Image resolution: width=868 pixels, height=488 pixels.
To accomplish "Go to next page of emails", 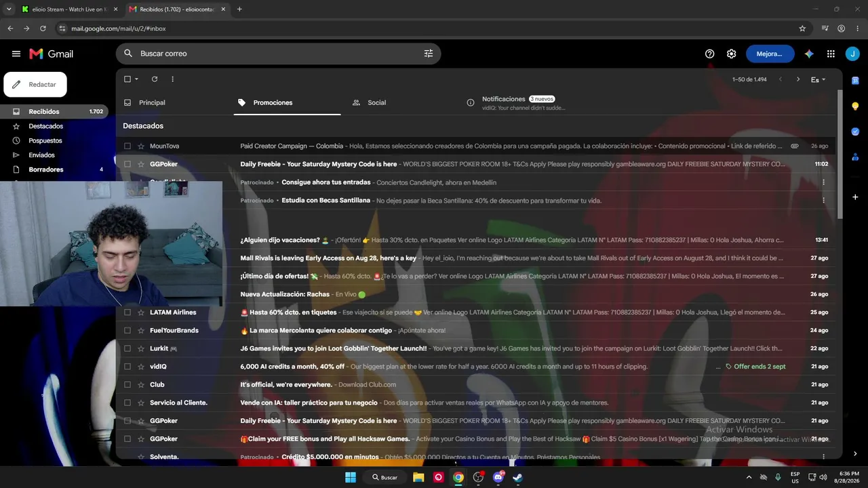I will pyautogui.click(x=798, y=79).
